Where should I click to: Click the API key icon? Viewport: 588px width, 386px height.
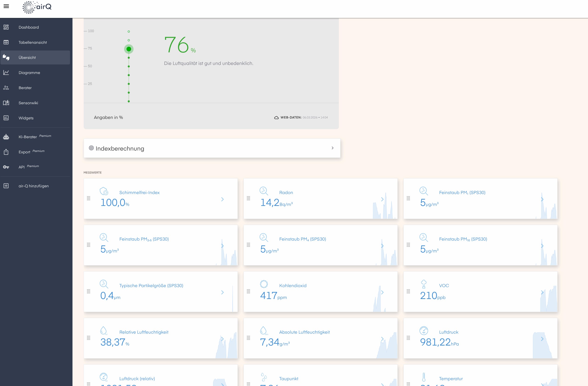click(x=6, y=167)
